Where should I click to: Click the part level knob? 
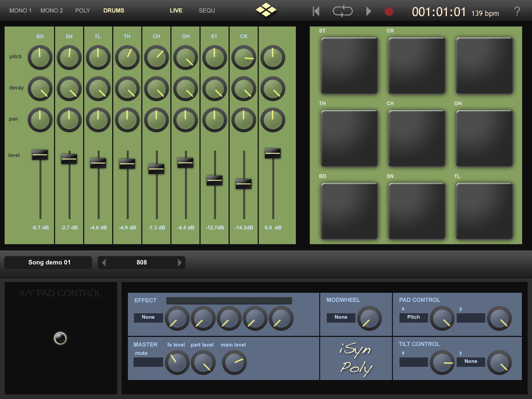tap(203, 362)
